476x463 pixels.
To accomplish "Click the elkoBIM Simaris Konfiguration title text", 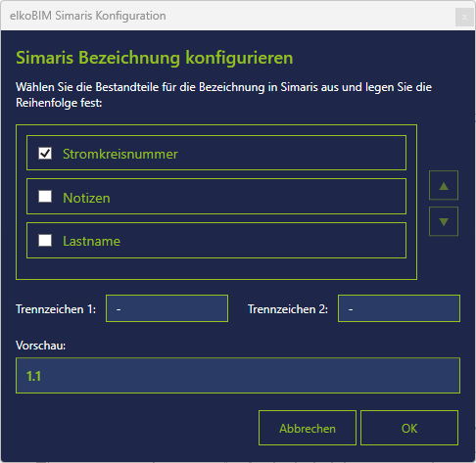I will (88, 16).
